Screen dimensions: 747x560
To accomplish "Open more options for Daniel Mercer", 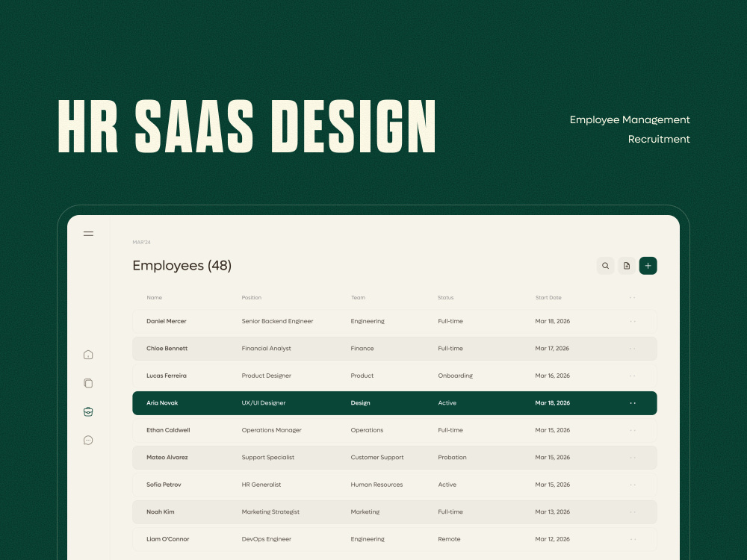I will (633, 321).
